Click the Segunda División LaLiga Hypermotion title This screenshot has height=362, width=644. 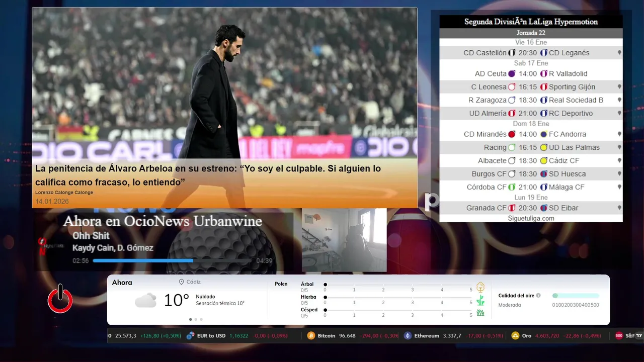(531, 22)
